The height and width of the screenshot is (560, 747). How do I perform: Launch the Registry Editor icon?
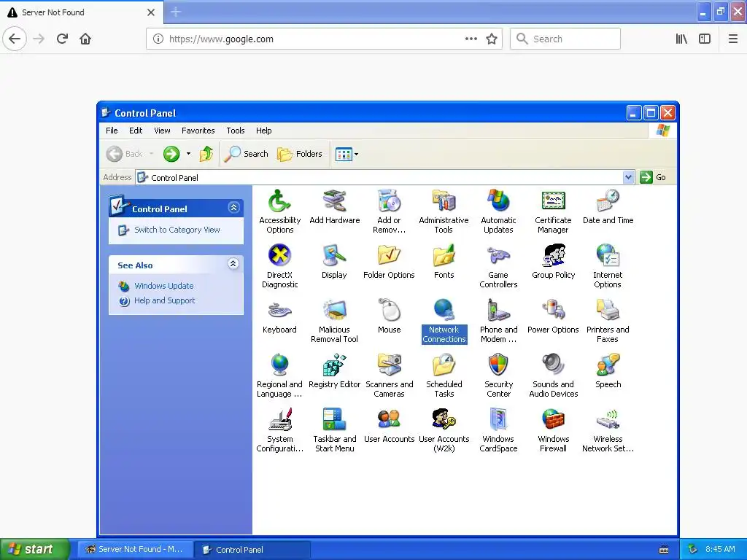(334, 371)
